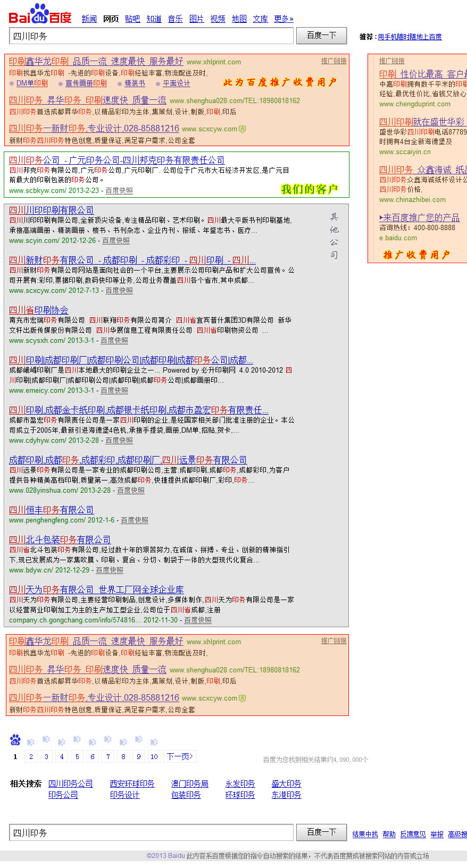
Task: Open the 四川恒丰印务有限公司 result
Action: click(51, 510)
